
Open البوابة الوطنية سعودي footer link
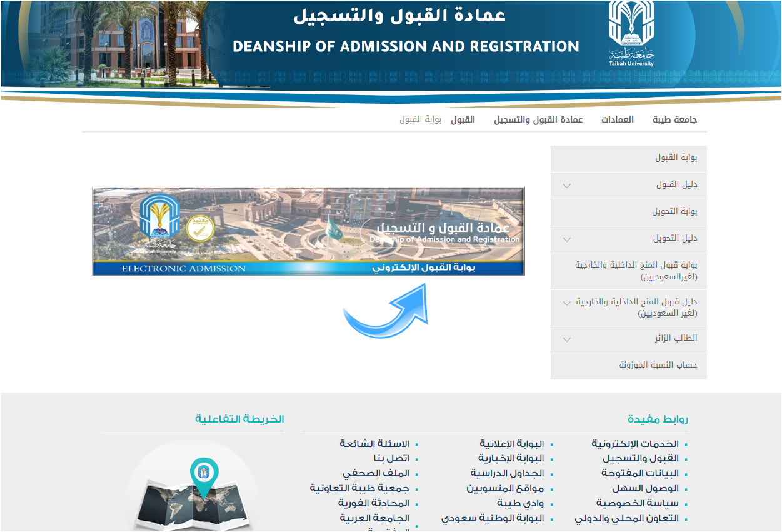tap(493, 519)
